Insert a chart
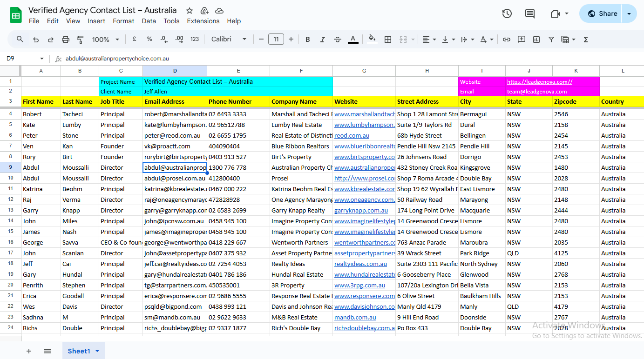This screenshot has width=644, height=359. tap(536, 40)
